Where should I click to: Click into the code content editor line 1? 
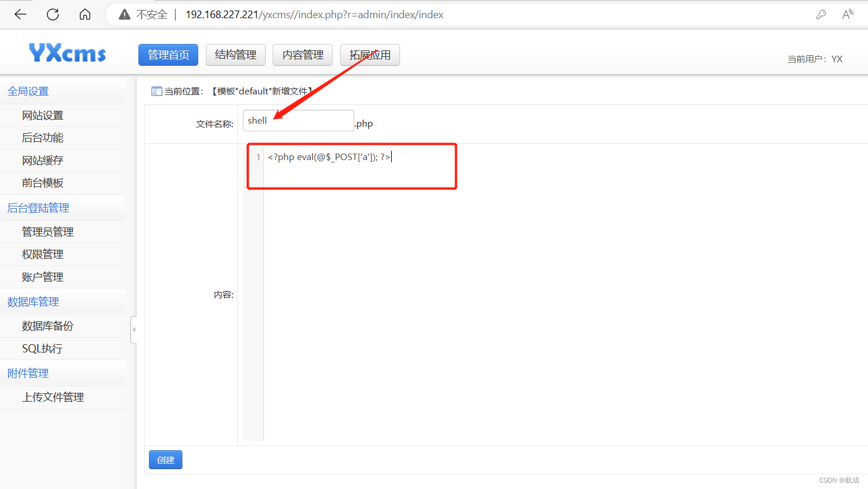[x=330, y=157]
